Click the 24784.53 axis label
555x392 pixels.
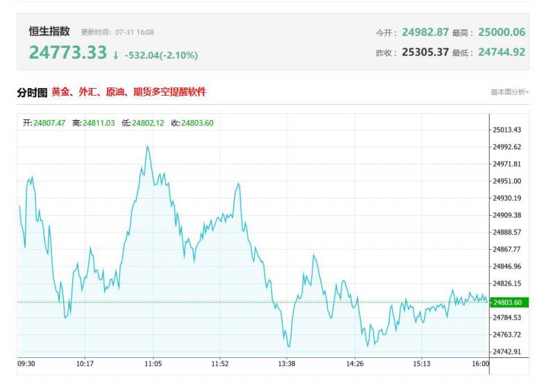pos(507,318)
